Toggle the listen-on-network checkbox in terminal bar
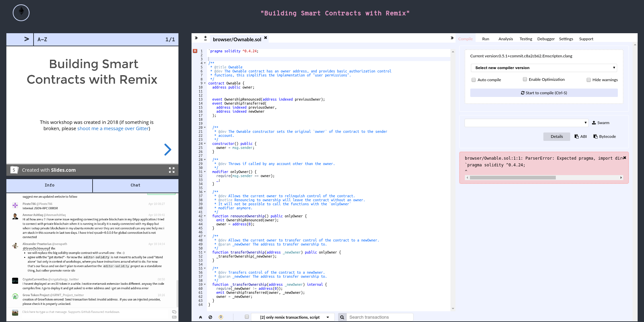644x322 pixels. coord(247,317)
